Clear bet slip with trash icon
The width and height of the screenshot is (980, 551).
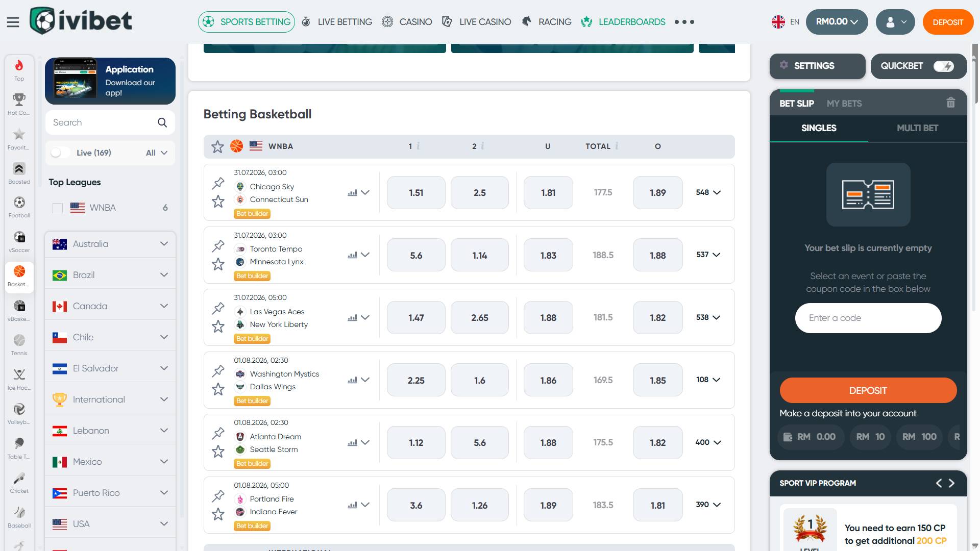click(950, 103)
